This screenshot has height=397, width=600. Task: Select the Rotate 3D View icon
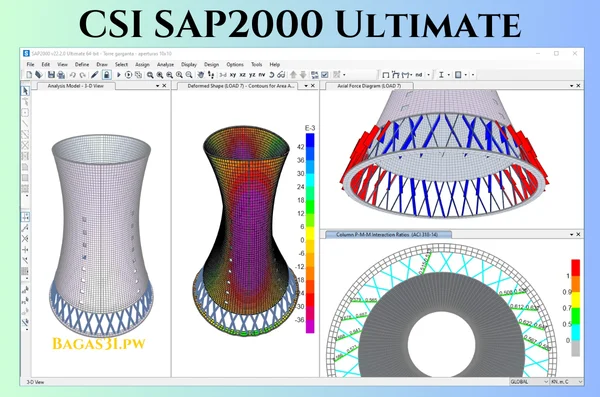[272, 75]
